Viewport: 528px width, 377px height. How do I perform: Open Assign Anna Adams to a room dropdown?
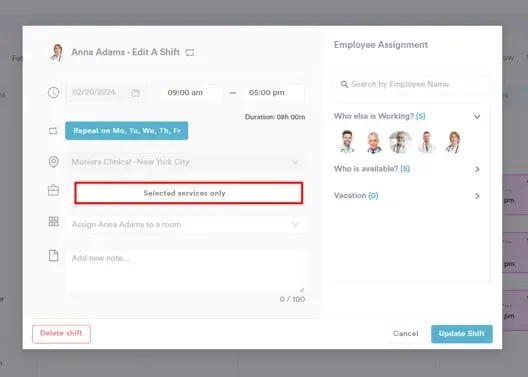click(185, 225)
